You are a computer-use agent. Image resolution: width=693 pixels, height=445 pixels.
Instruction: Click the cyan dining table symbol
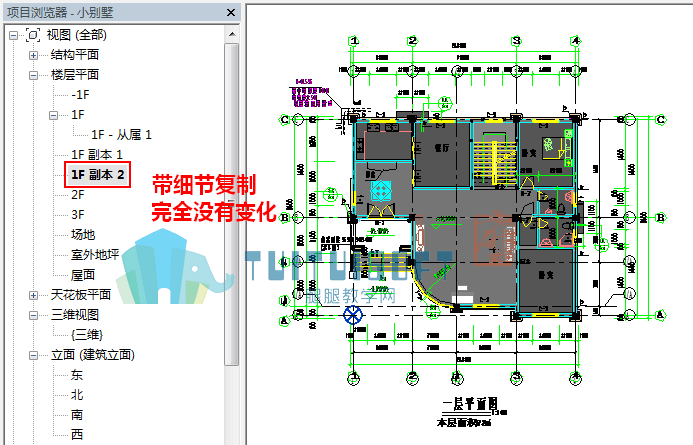pyautogui.click(x=381, y=190)
